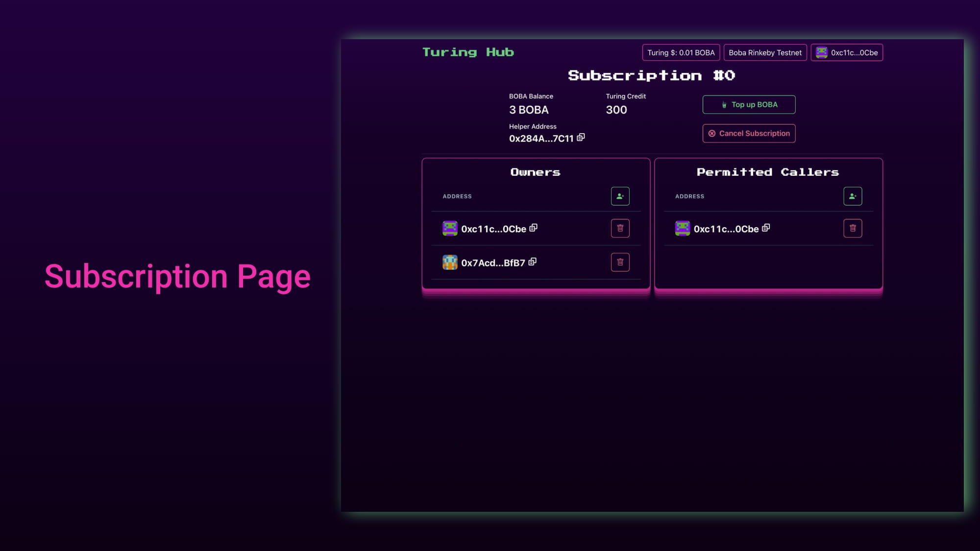The height and width of the screenshot is (551, 980).
Task: Go to Turing Hub home logo
Action: pos(468,52)
